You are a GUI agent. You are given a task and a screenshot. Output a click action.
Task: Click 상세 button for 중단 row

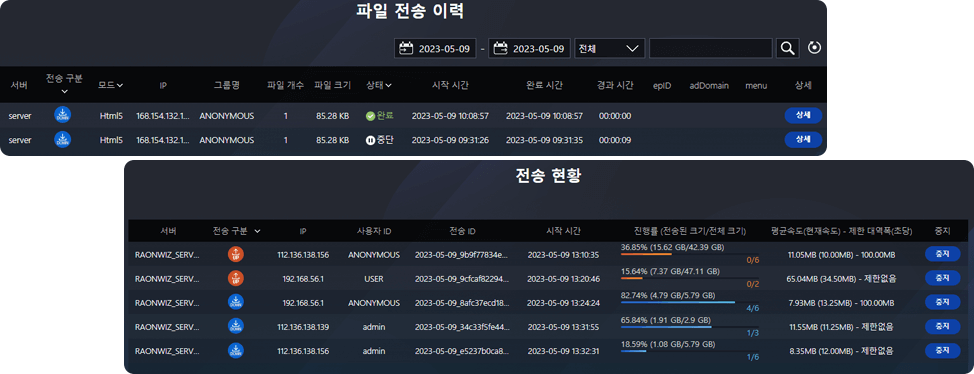(803, 140)
